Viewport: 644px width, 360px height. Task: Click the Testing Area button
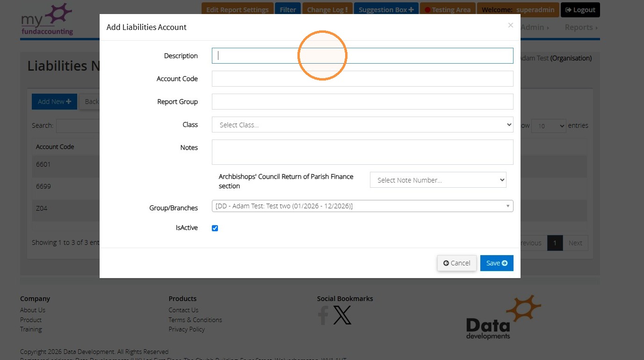point(448,9)
